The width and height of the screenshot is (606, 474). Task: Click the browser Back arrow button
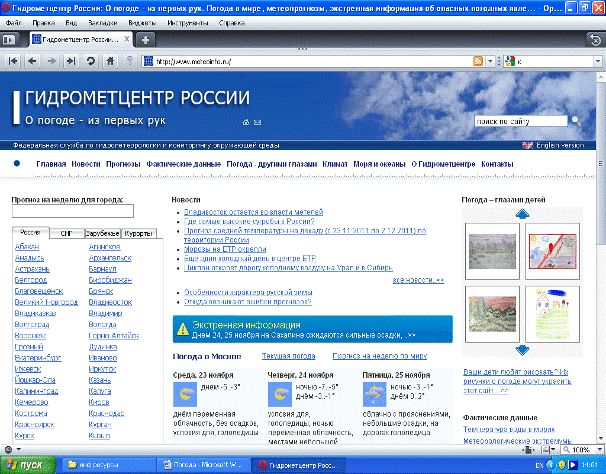click(32, 61)
